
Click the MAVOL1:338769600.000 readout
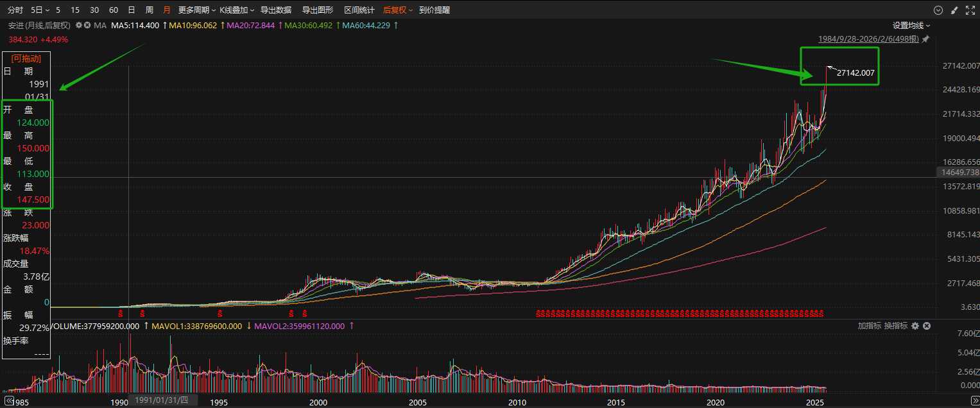coord(196,326)
